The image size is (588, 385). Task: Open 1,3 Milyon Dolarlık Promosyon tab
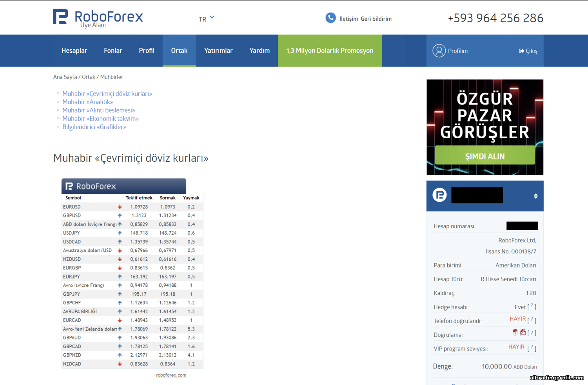(330, 51)
